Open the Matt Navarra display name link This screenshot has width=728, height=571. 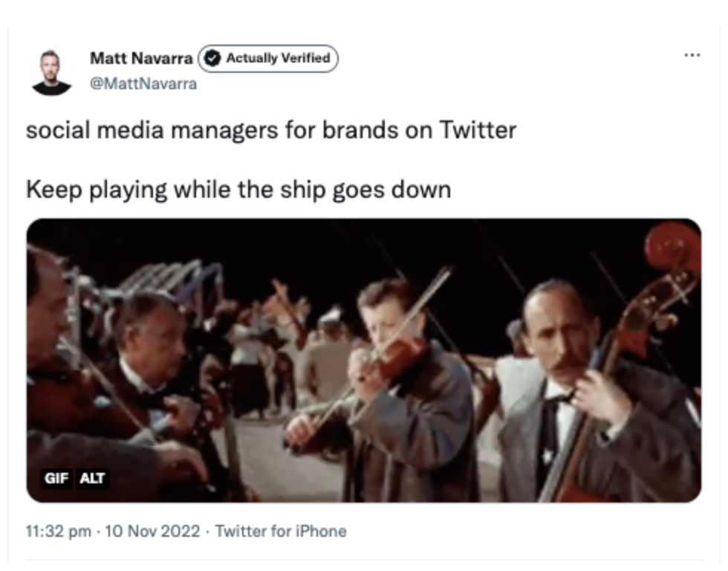(141, 59)
